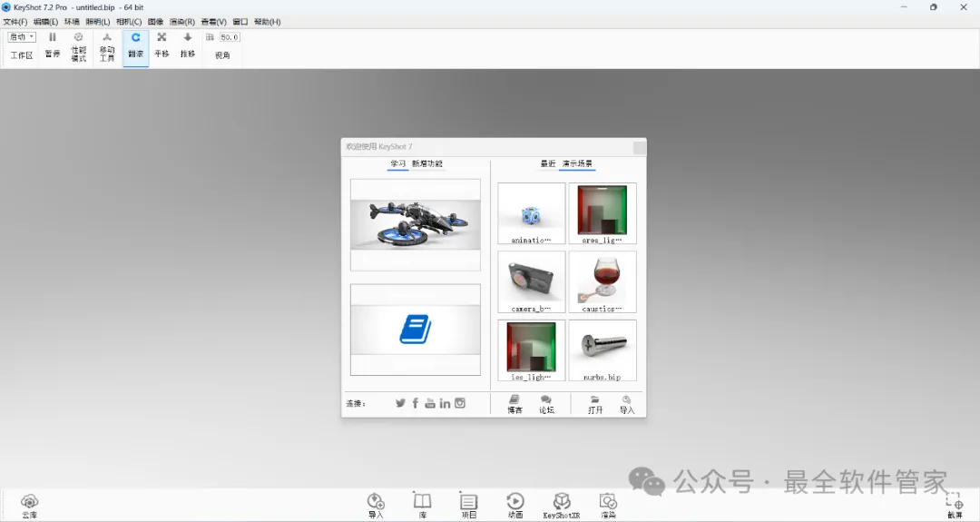Viewport: 980px width, 522px height.
Task: Open the LinkedIn icon link
Action: [x=445, y=403]
